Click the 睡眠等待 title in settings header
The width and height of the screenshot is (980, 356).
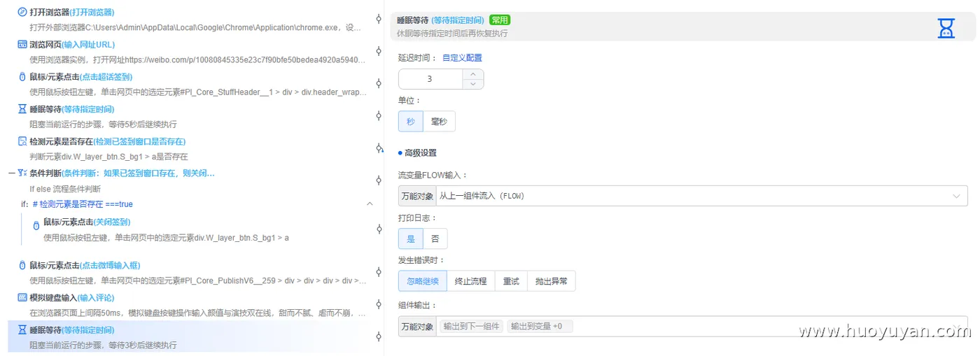[412, 20]
